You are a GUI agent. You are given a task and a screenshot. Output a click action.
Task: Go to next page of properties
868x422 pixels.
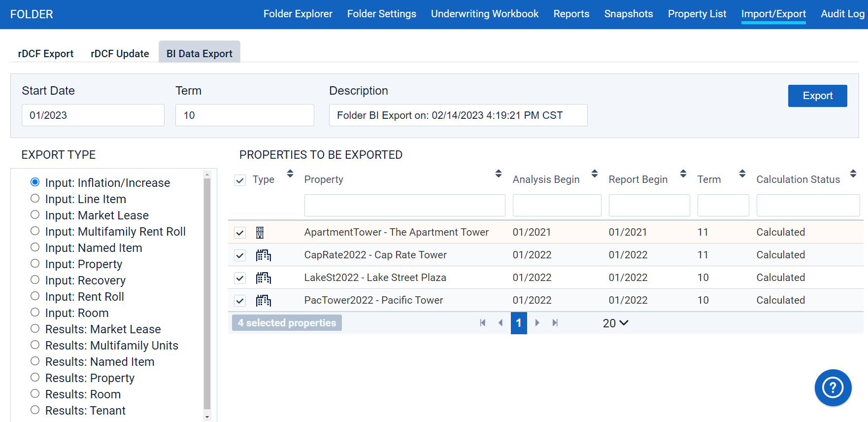[x=537, y=323]
